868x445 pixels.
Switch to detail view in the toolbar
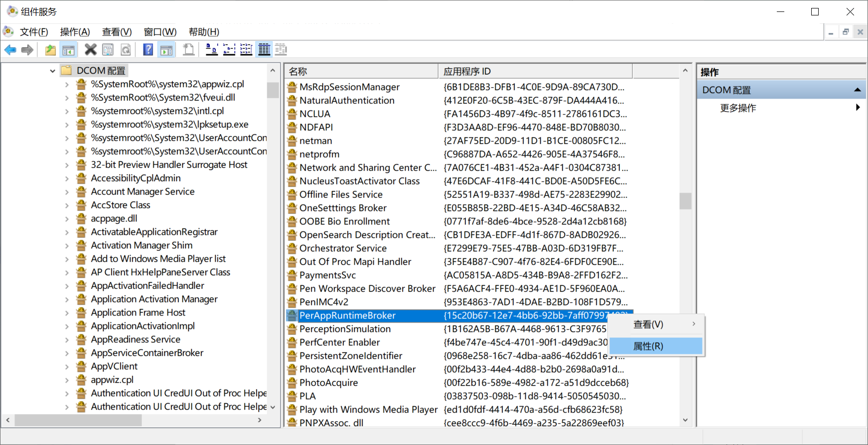click(x=264, y=49)
